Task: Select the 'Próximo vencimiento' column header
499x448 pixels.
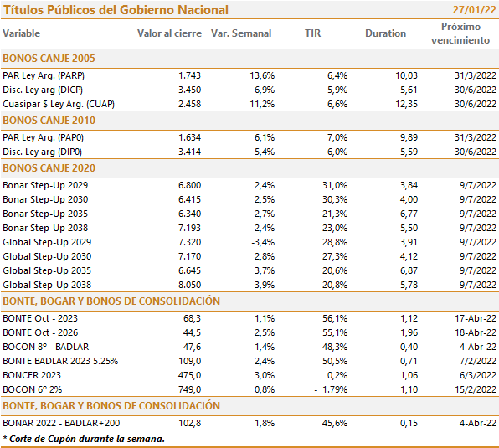Action: pos(460,33)
